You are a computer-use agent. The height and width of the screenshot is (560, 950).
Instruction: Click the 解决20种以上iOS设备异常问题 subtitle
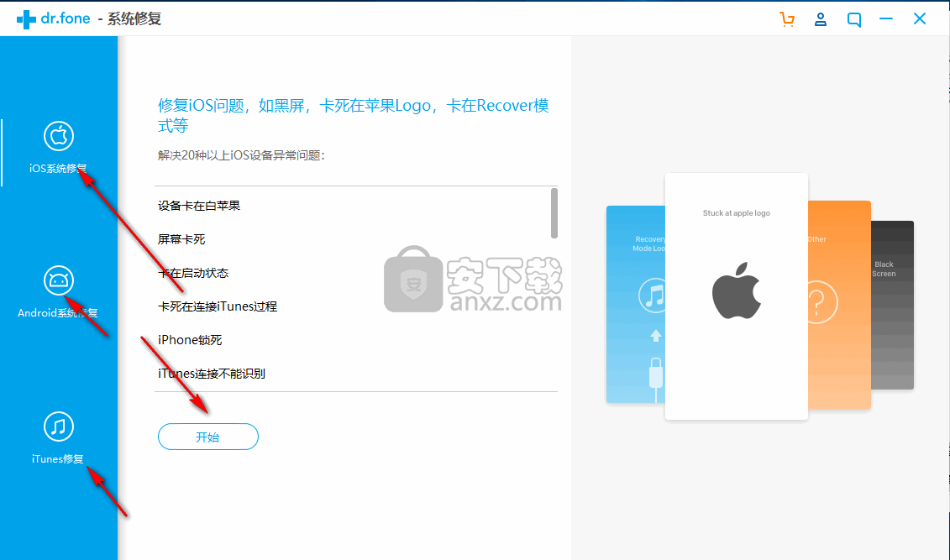tap(241, 155)
